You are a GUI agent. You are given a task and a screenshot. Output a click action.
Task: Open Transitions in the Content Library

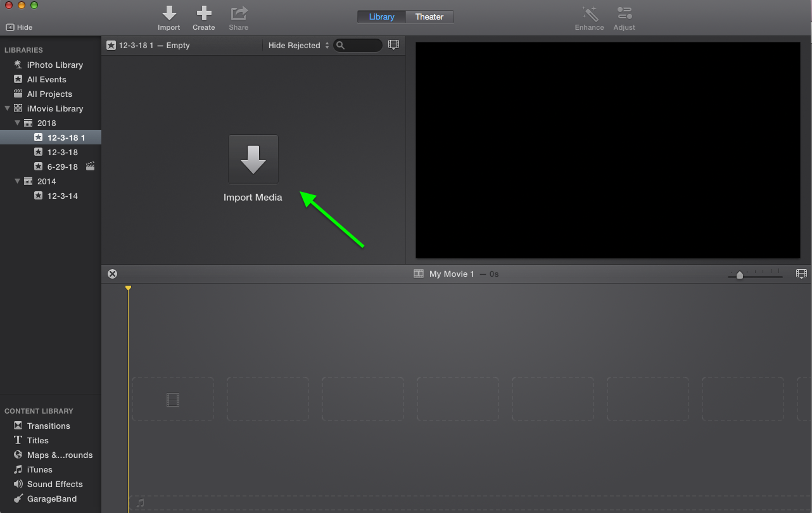48,426
